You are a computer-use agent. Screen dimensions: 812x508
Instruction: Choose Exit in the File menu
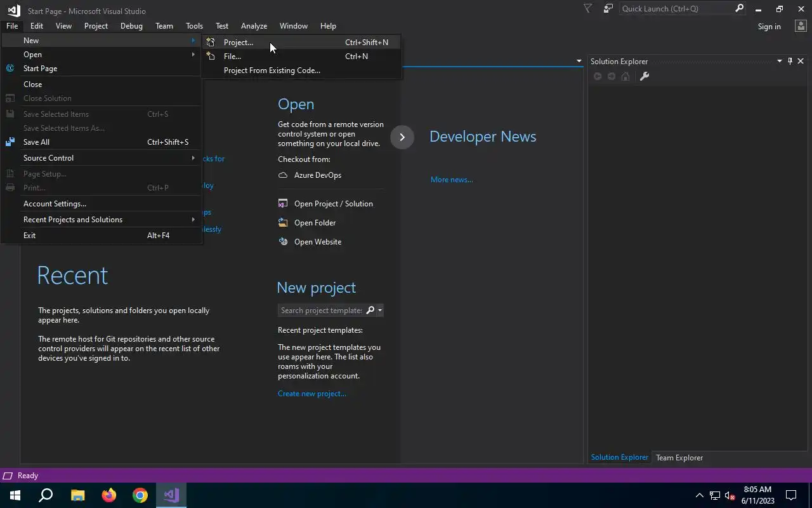tap(101, 236)
